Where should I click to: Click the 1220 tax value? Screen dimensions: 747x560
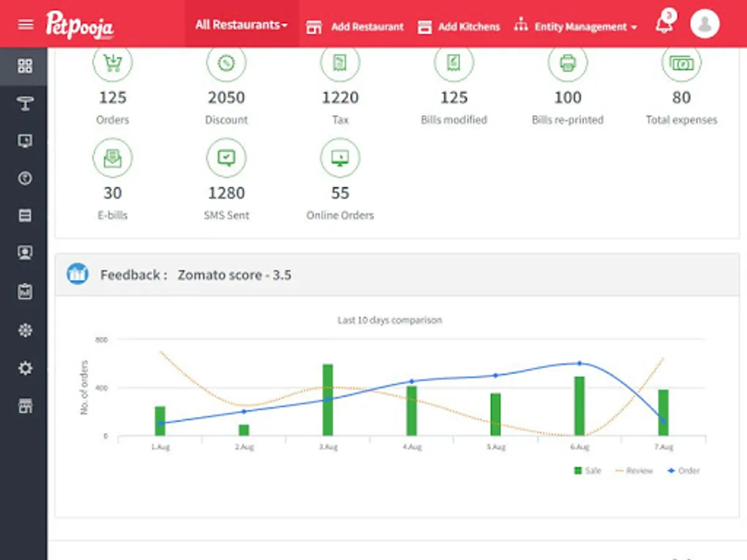340,98
